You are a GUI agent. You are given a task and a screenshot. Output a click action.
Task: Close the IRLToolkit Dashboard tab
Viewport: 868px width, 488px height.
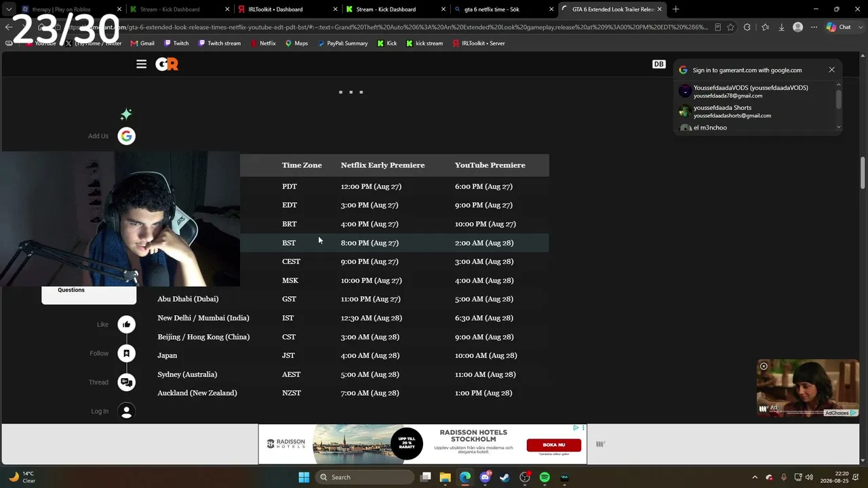(x=335, y=9)
